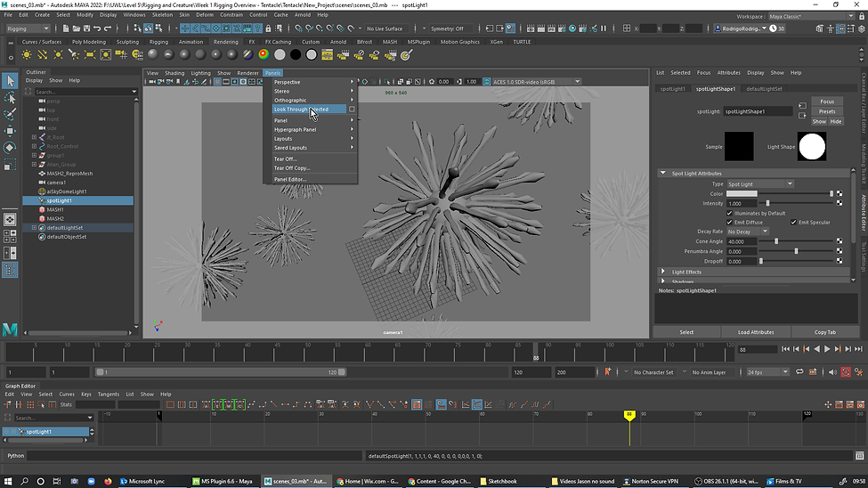Expand the Light Effects section
The width and height of the screenshot is (868, 488).
(x=662, y=272)
